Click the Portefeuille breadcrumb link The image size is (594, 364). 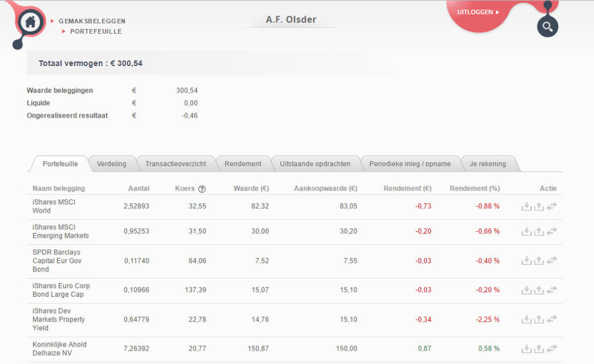[96, 31]
